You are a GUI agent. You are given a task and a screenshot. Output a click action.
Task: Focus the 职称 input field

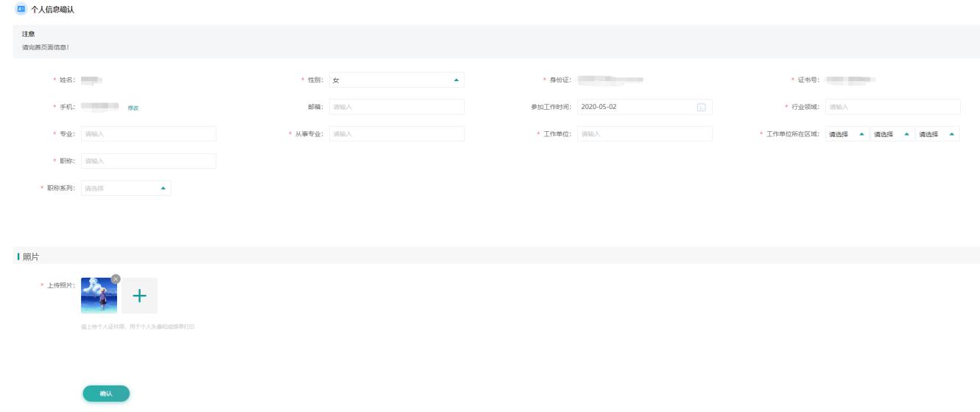[148, 161]
